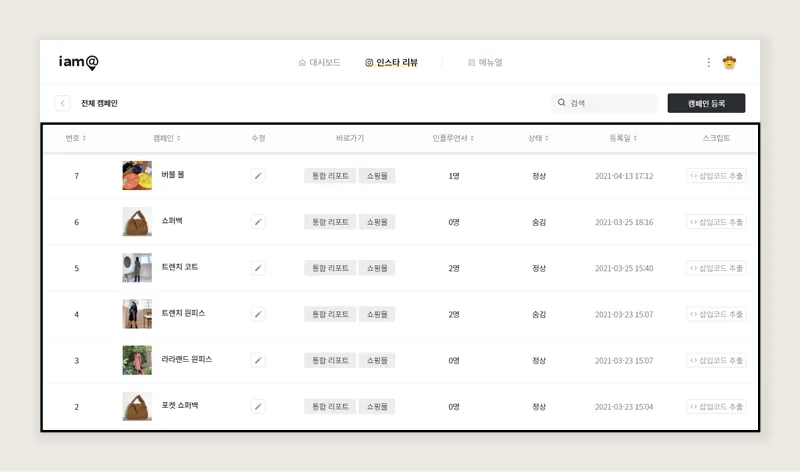Sort by the 등록일 column header
Image resolution: width=800 pixels, height=472 pixels.
pyautogui.click(x=623, y=138)
